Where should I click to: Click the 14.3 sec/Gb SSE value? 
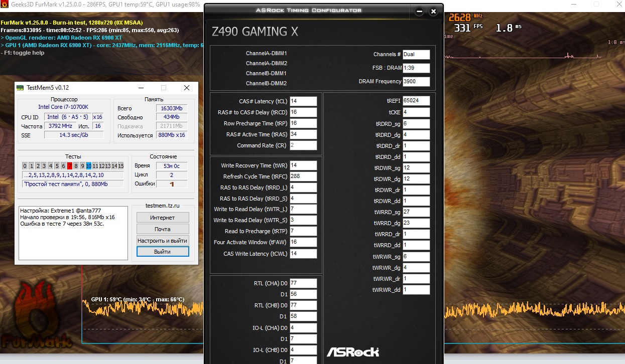click(x=74, y=135)
